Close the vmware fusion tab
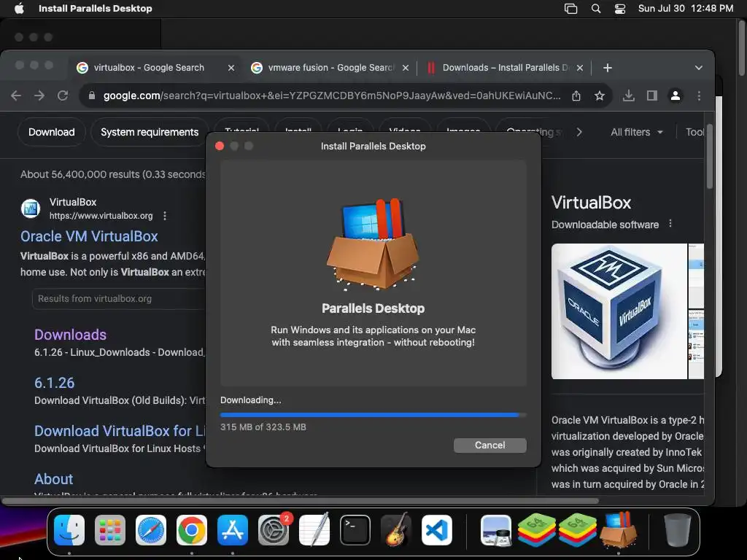 pos(406,68)
